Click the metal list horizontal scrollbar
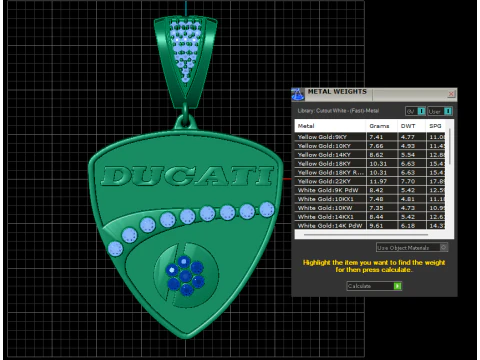The width and height of the screenshot is (480, 360). [x=366, y=234]
